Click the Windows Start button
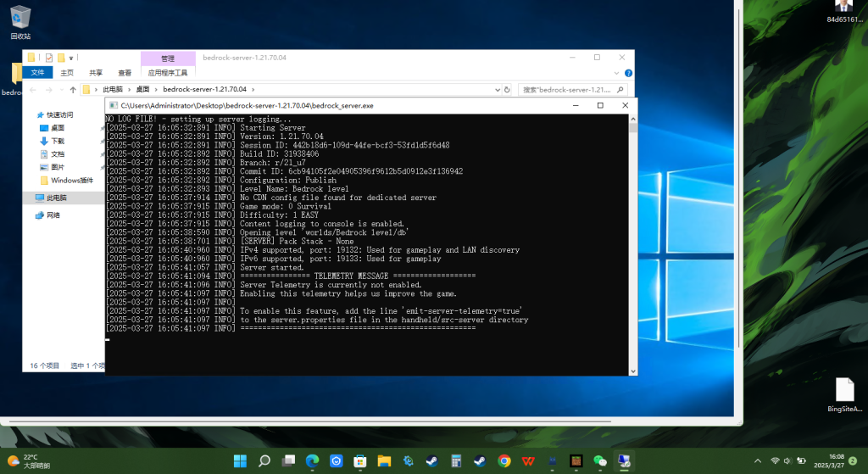The height and width of the screenshot is (474, 868). (x=240, y=460)
